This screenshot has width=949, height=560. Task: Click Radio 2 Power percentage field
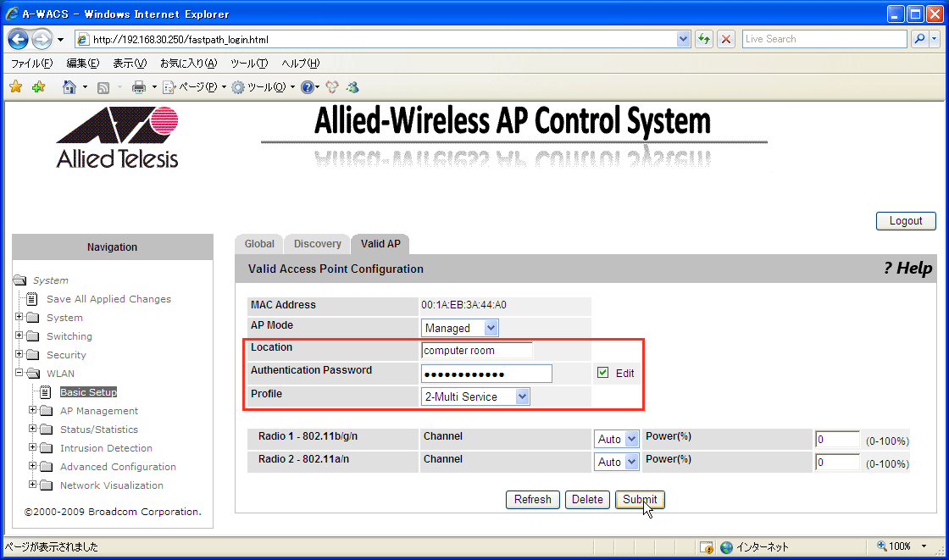pos(837,463)
